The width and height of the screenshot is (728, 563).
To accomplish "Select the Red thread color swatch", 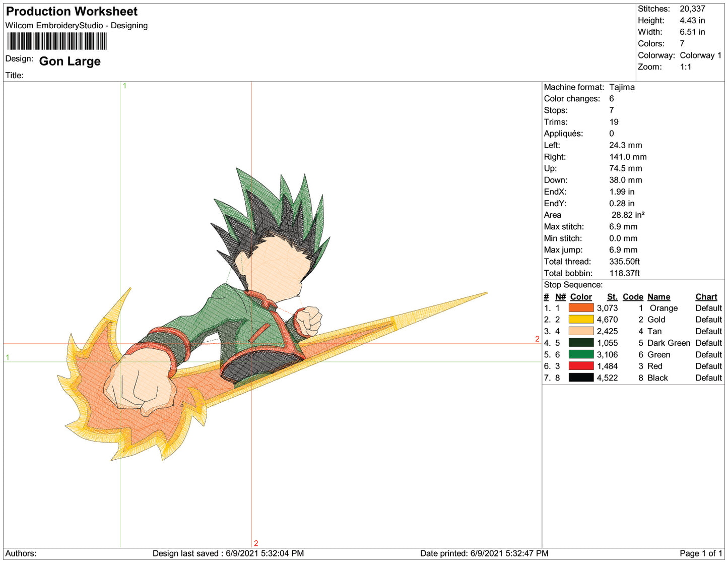I will (581, 366).
